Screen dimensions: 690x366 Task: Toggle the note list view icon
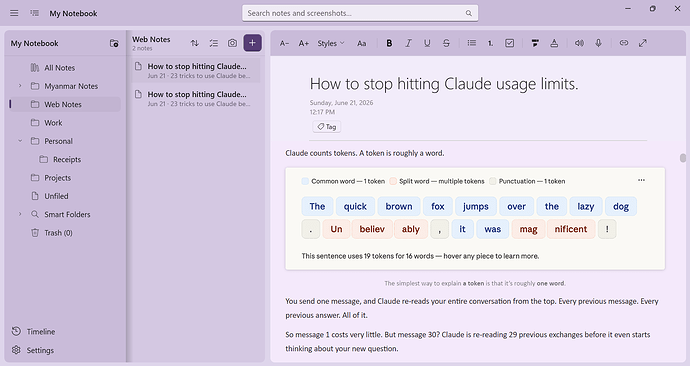[34, 13]
